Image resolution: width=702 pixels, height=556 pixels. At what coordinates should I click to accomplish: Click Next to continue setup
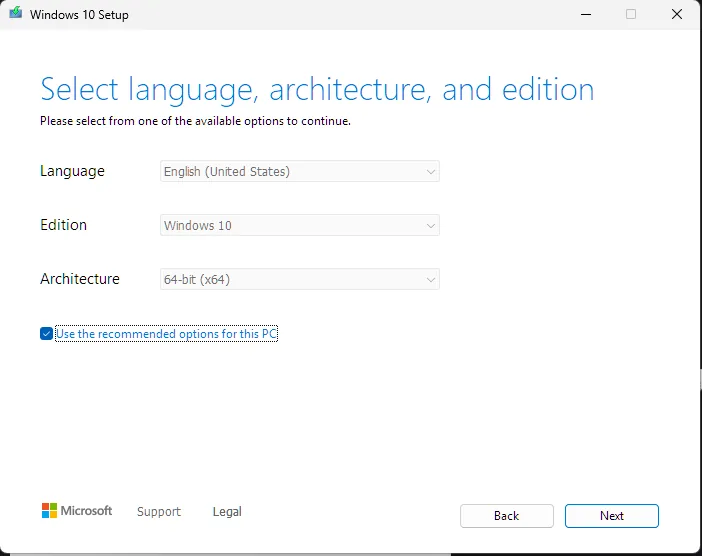pyautogui.click(x=612, y=516)
